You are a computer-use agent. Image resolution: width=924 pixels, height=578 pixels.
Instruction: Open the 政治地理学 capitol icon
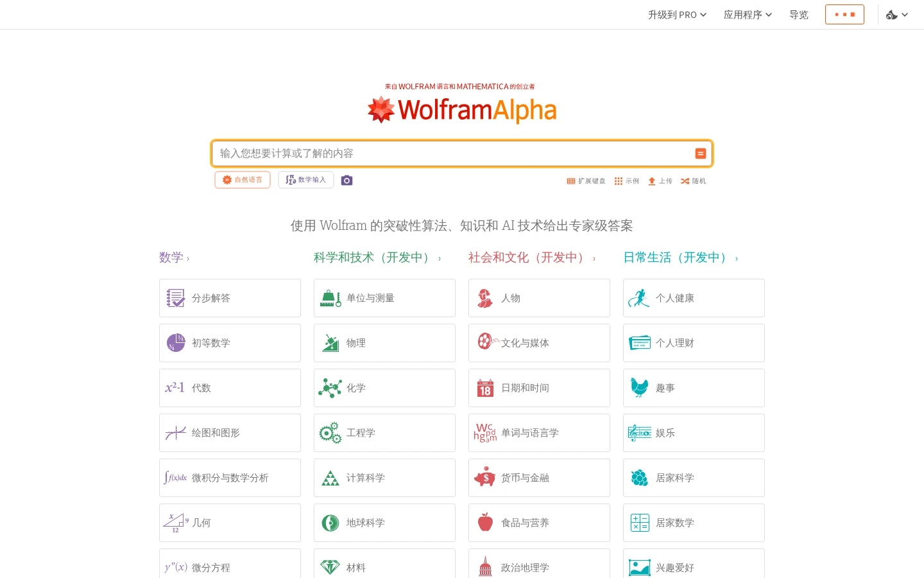[x=485, y=566]
